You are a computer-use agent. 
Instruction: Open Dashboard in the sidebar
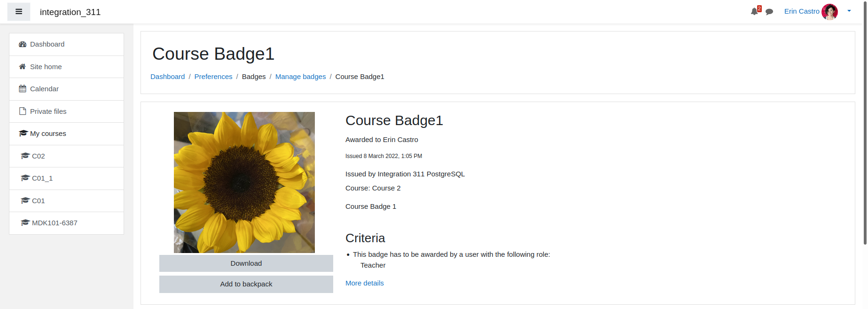66,44
